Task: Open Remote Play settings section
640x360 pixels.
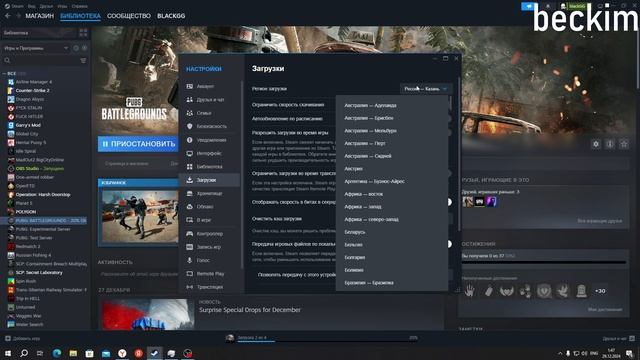Action: pos(209,274)
